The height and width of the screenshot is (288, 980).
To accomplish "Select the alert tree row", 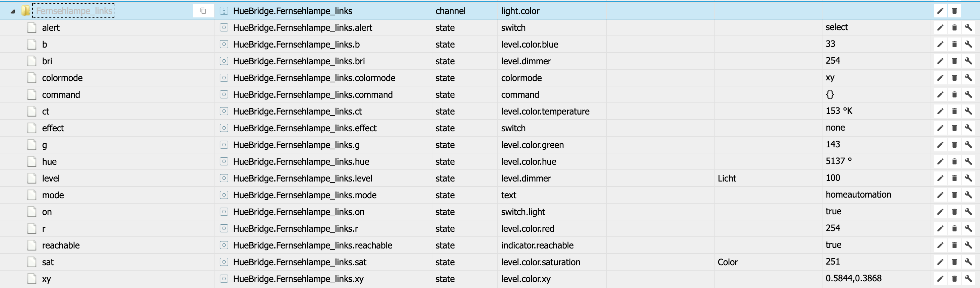I will [51, 28].
